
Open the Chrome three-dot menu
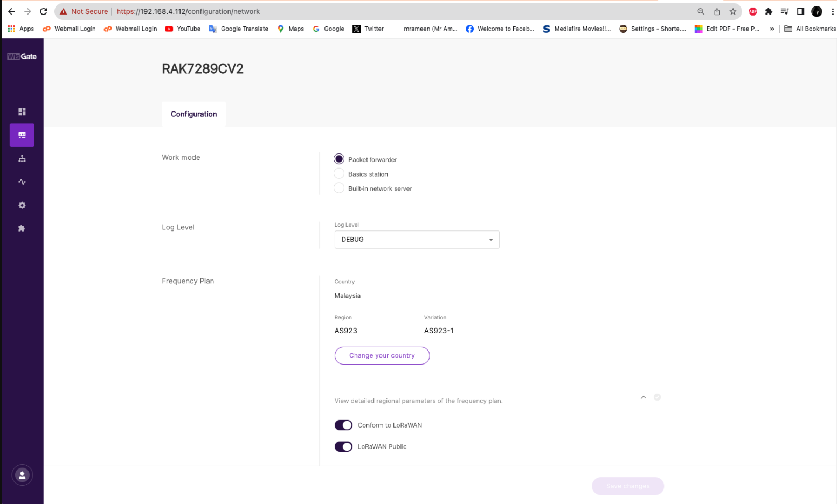(x=832, y=11)
